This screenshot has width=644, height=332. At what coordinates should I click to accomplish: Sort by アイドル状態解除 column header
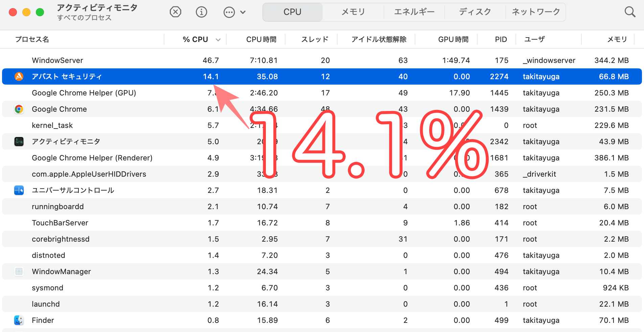pos(379,40)
